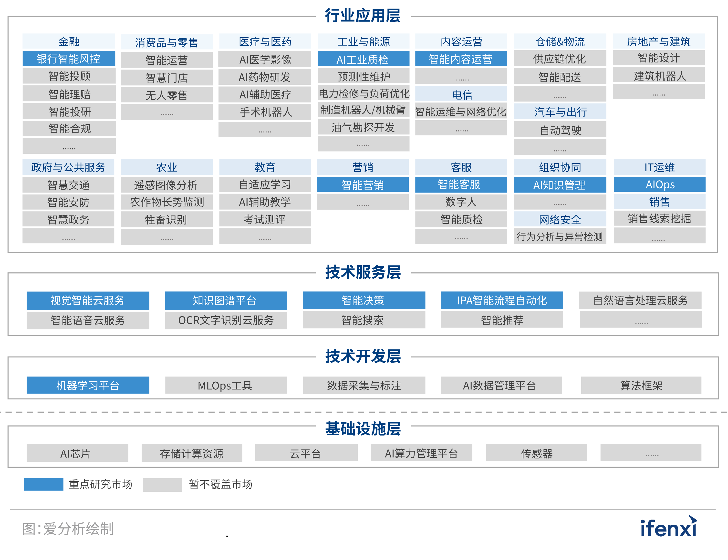Click the 视觉智能云服务 box
Image resolution: width=728 pixels, height=560 pixels.
(x=88, y=300)
